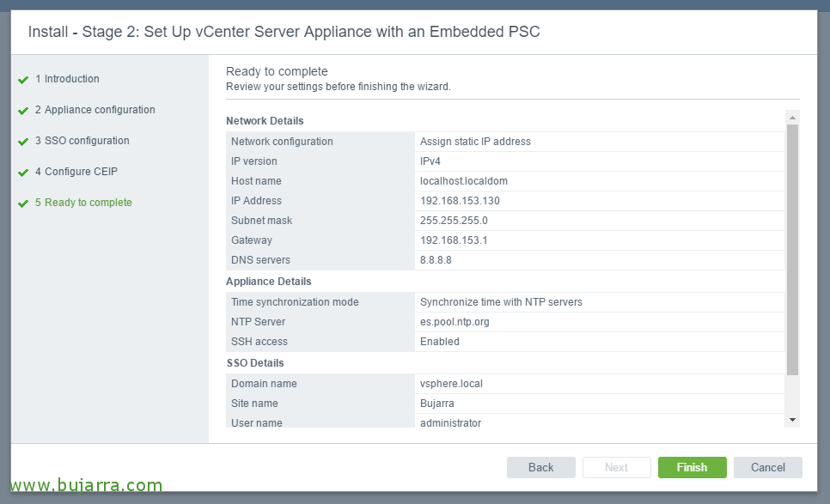Click the checkmark icon beside Configure CEIP

22,173
